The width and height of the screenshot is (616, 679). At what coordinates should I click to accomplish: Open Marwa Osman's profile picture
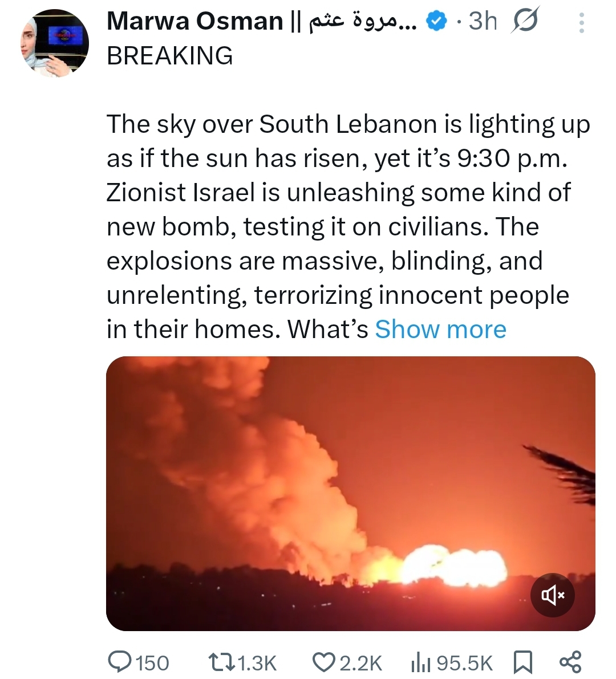click(x=55, y=42)
